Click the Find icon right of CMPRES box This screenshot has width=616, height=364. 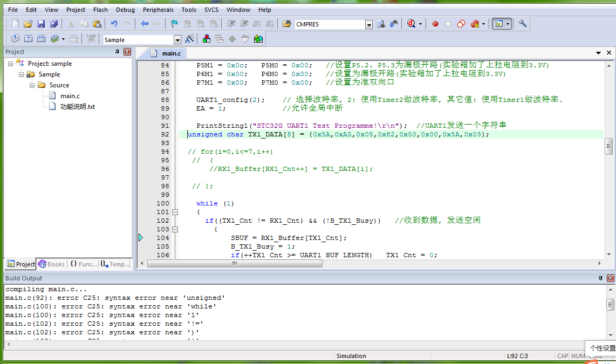click(381, 24)
